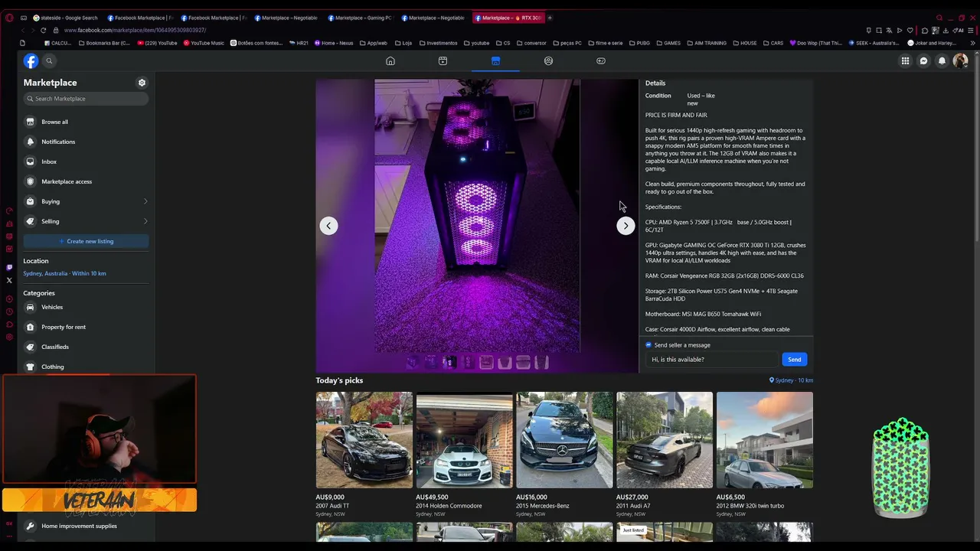Click the Facebook search magnifier icon
This screenshot has height=551, width=980.
click(x=49, y=60)
